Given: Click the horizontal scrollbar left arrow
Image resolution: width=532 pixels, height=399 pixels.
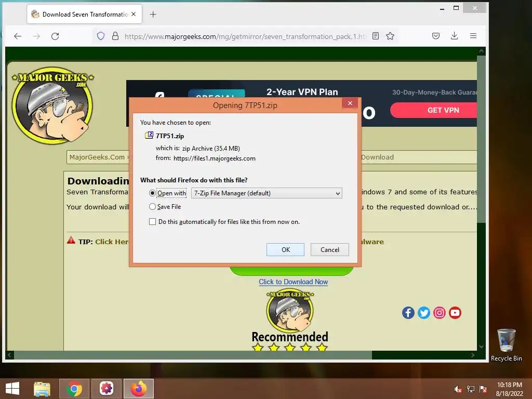Looking at the screenshot, I should coord(9,355).
